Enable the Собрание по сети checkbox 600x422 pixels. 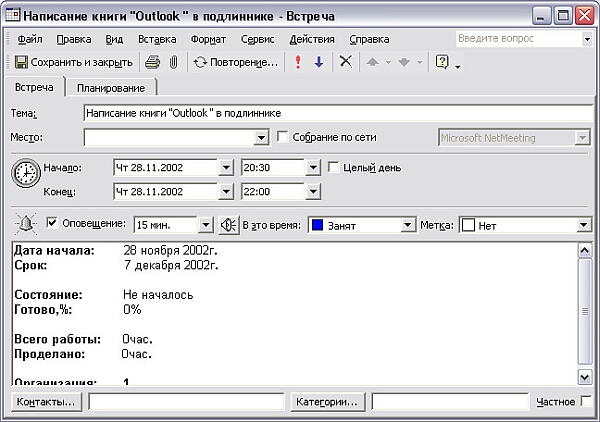[x=282, y=137]
